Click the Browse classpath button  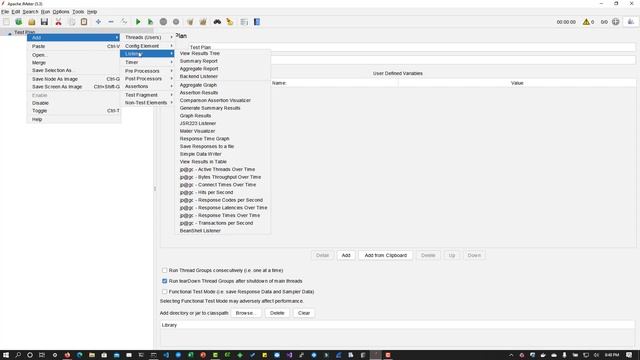point(245,313)
